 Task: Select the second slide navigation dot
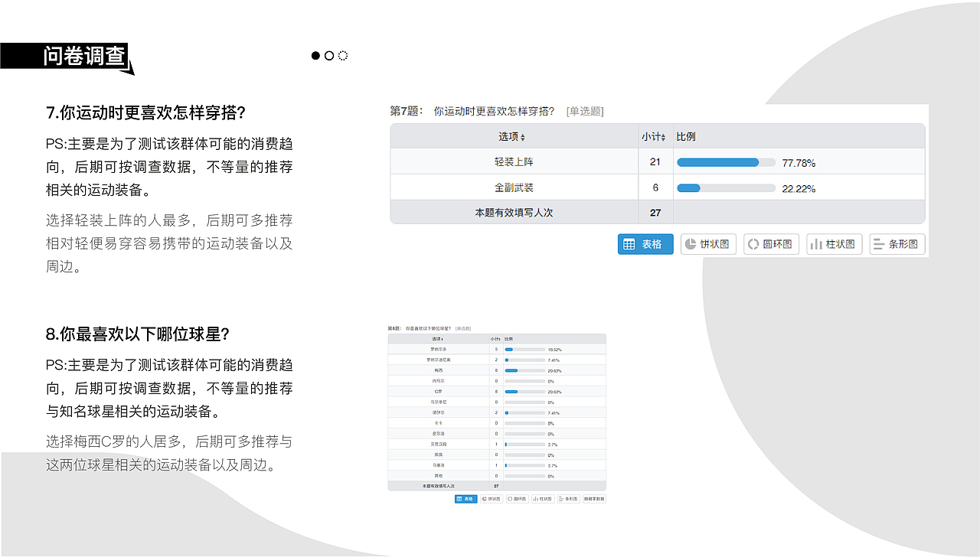(x=328, y=55)
